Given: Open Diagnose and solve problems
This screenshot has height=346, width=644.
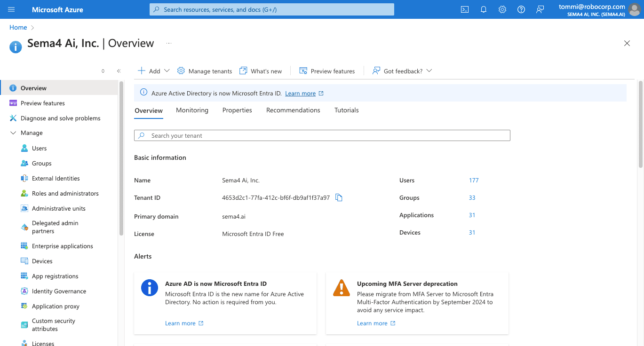Looking at the screenshot, I should pos(60,118).
